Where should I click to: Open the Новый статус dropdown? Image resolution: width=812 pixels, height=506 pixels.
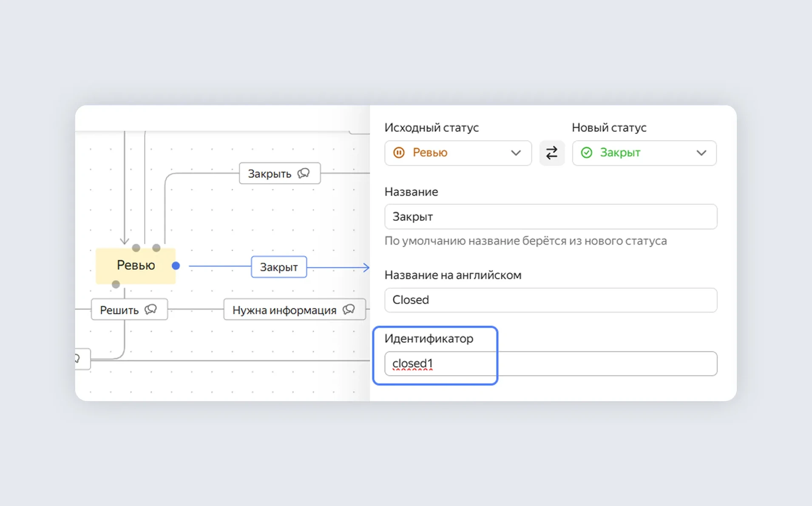click(644, 153)
